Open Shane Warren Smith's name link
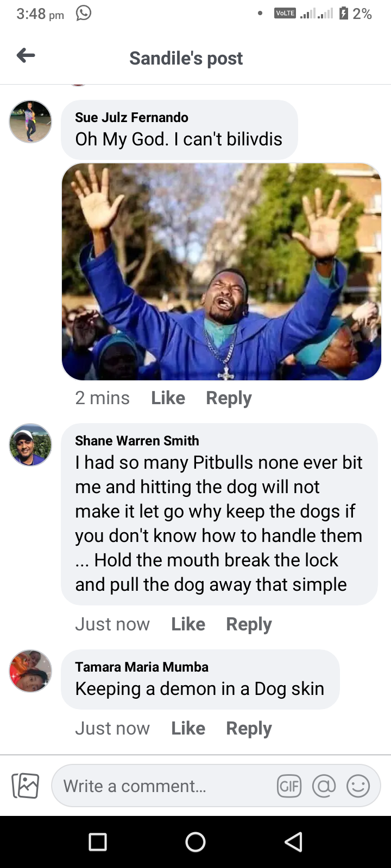Image resolution: width=391 pixels, height=868 pixels. coord(137,441)
